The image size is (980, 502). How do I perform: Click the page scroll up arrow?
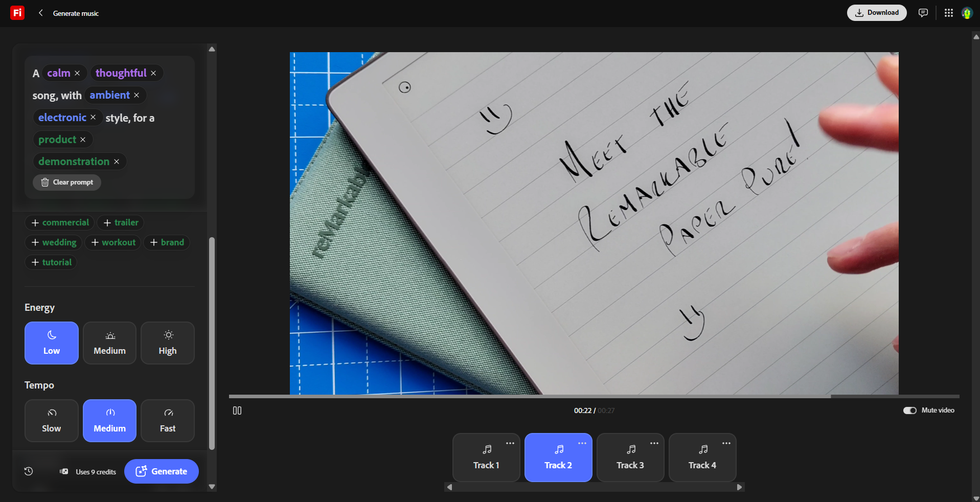(976, 37)
